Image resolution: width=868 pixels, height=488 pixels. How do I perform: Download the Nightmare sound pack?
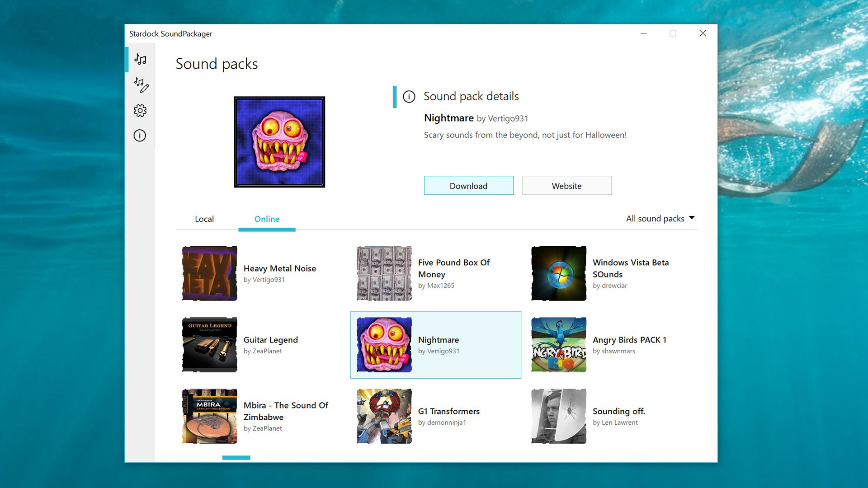click(x=468, y=185)
